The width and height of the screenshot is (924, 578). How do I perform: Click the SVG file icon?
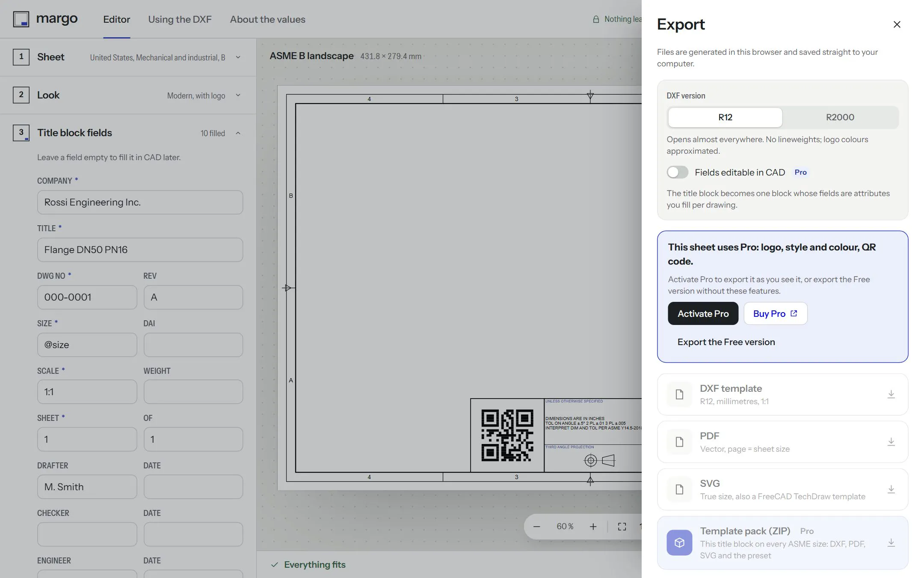pos(679,489)
